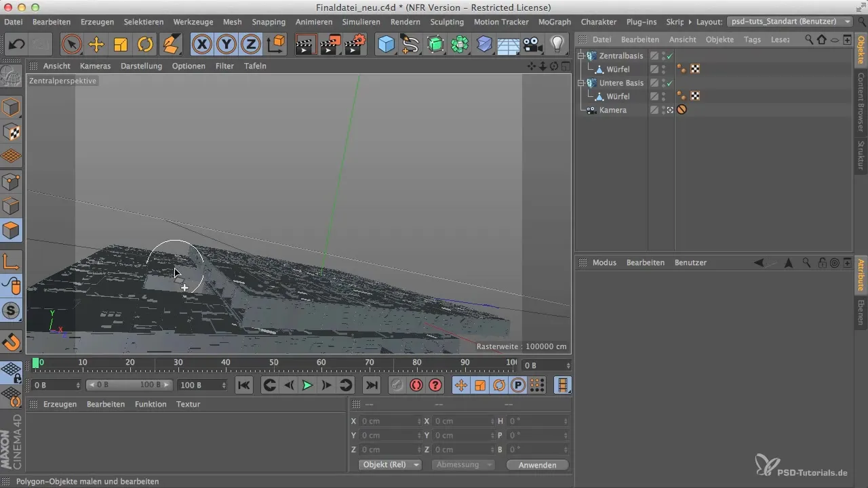868x488 pixels.
Task: Click the start frame 0 B field
Action: [56, 385]
